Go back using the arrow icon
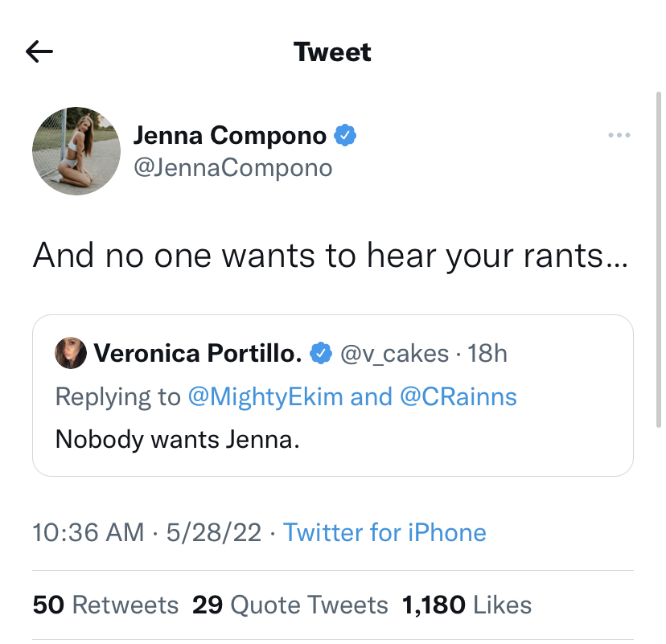Viewport: 666px width, 644px height. (x=39, y=51)
